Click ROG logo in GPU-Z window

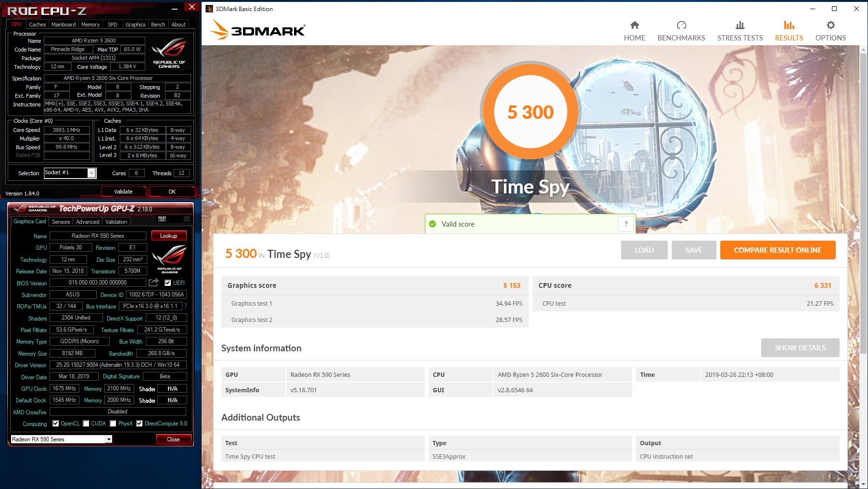(x=169, y=258)
